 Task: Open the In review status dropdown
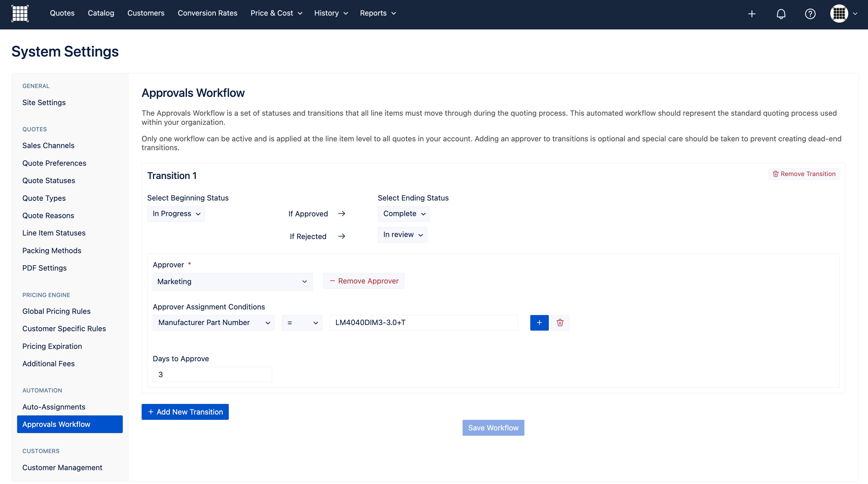click(x=402, y=235)
